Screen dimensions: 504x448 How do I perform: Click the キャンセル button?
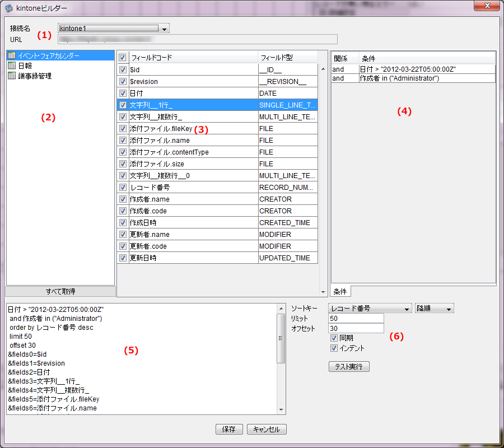pos(267,430)
